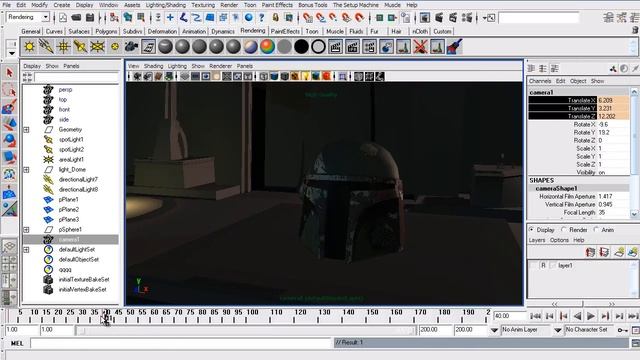Click the help question mark icon
Image resolution: width=640 pixels, height=360 pixels.
point(262,18)
